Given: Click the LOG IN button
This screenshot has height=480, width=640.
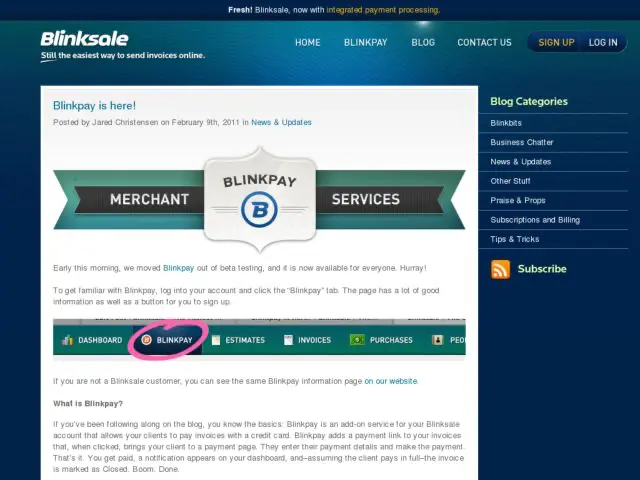Looking at the screenshot, I should click(x=603, y=42).
